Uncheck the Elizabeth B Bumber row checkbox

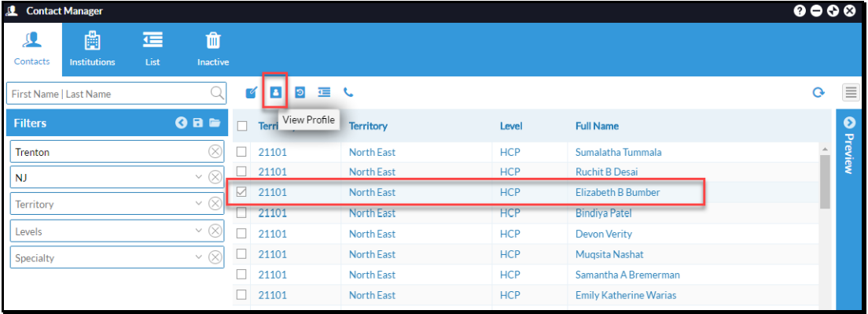pos(241,192)
